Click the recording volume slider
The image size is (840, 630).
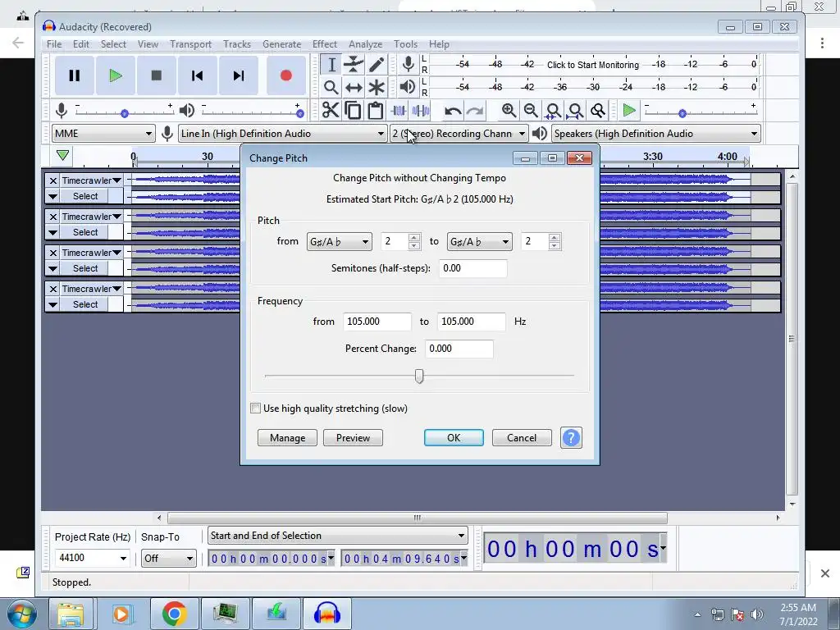[125, 113]
